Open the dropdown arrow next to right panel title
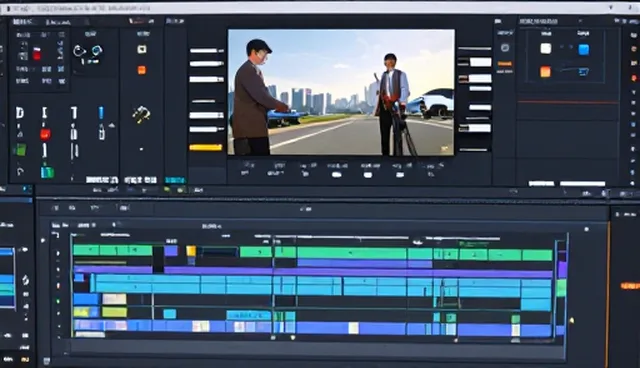The height and width of the screenshot is (368, 640). point(580,21)
